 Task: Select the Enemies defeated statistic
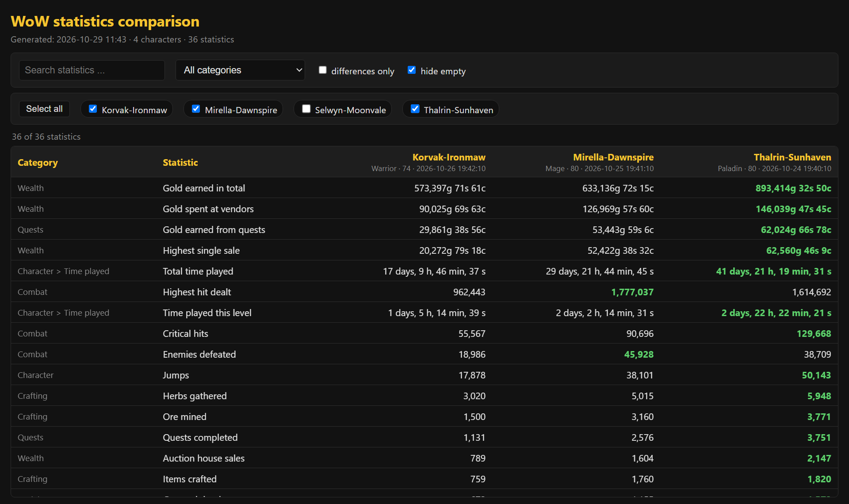199,354
